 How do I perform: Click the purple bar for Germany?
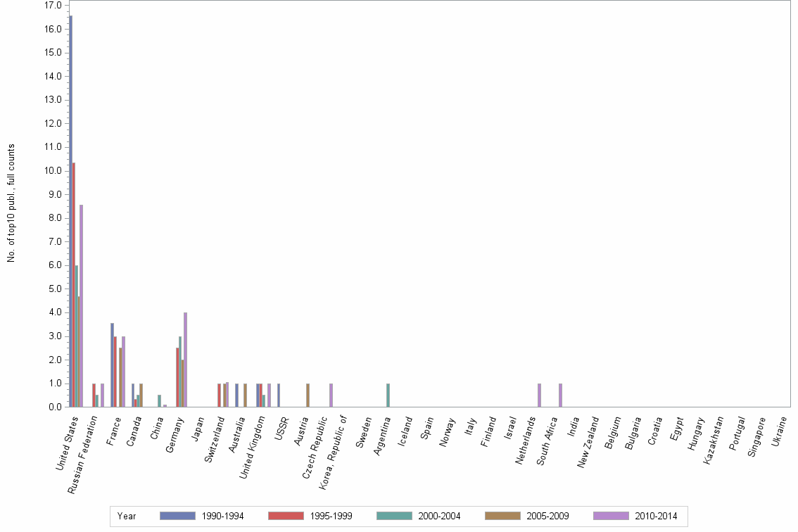coord(185,359)
